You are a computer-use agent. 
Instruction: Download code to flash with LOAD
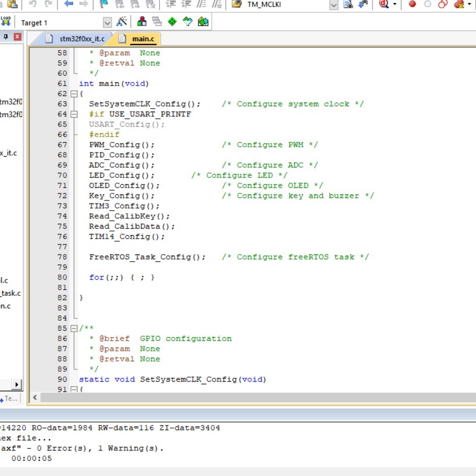tap(6, 21)
